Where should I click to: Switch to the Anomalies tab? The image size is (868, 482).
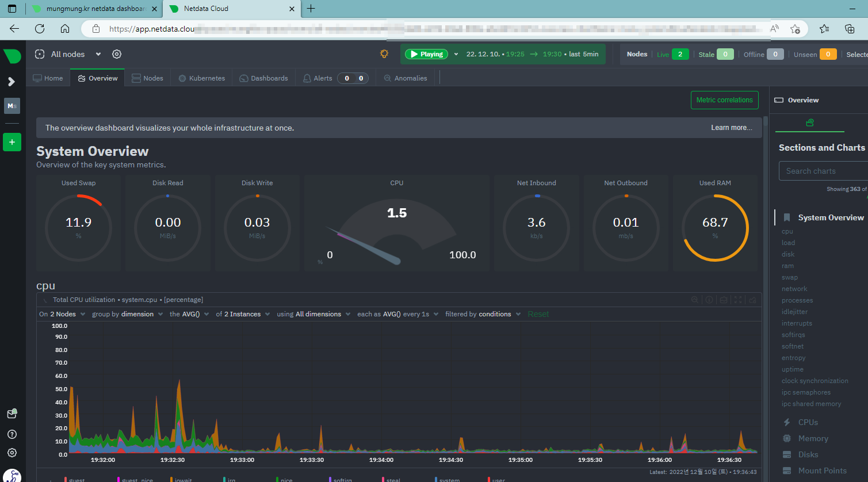click(406, 78)
